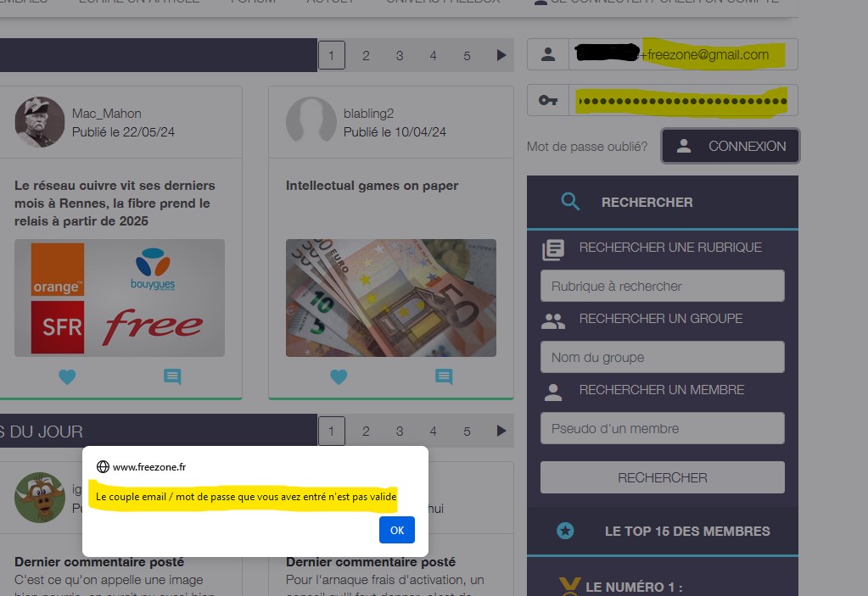Image resolution: width=868 pixels, height=596 pixels.
Task: Open comments on the Mac_Mahon article
Action: (x=172, y=376)
